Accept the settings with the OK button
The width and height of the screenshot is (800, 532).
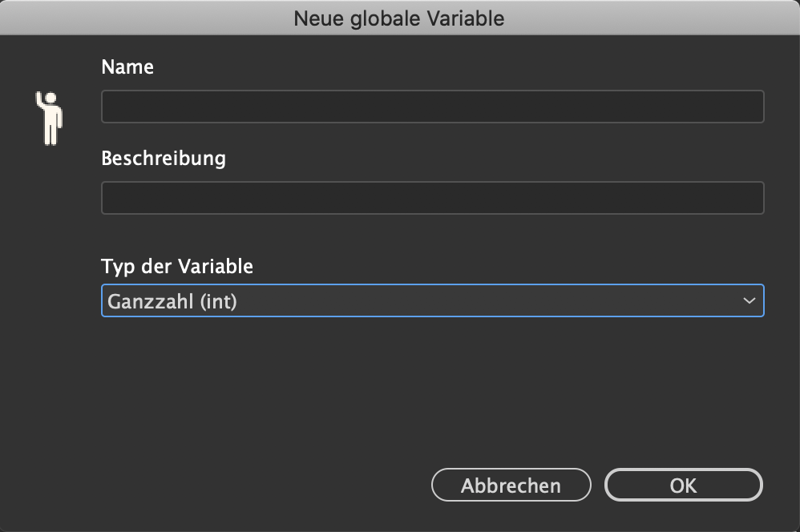point(683,485)
